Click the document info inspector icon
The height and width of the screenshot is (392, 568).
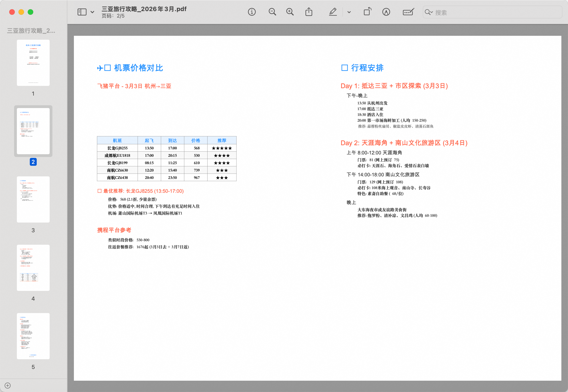point(252,12)
